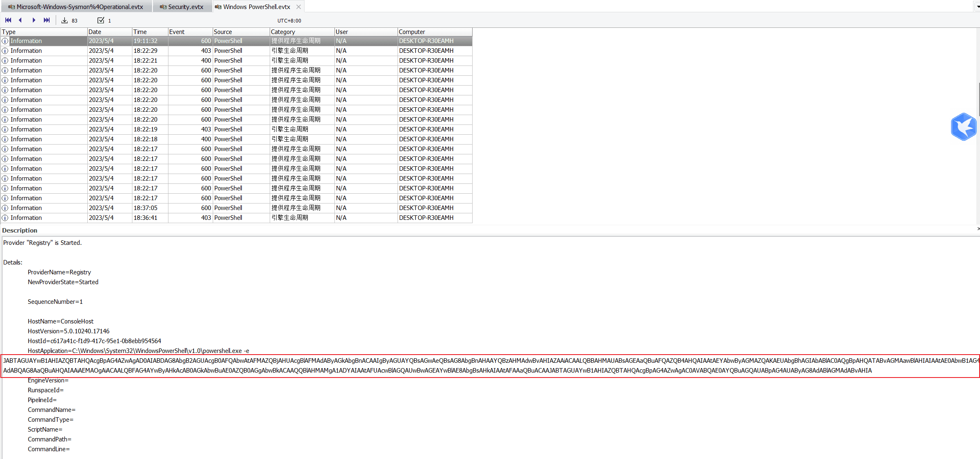The image size is (980, 459).
Task: Click the info icon of 19:11:32 event
Action: [5, 41]
